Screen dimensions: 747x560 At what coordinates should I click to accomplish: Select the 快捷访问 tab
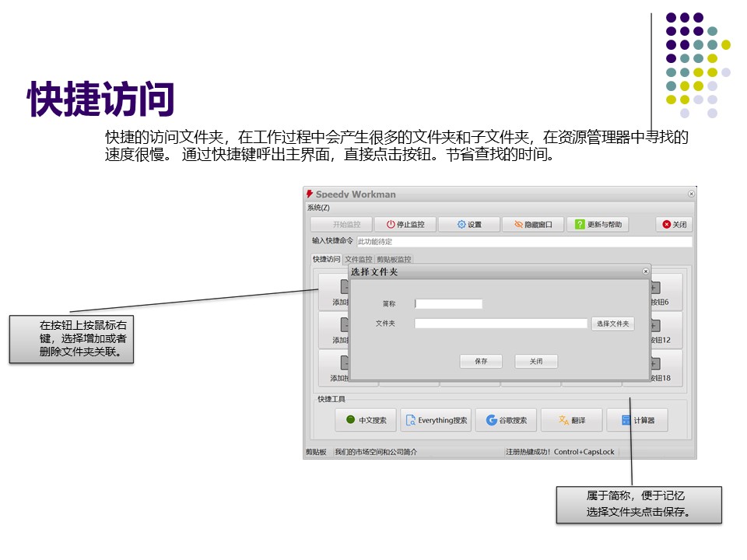326,259
